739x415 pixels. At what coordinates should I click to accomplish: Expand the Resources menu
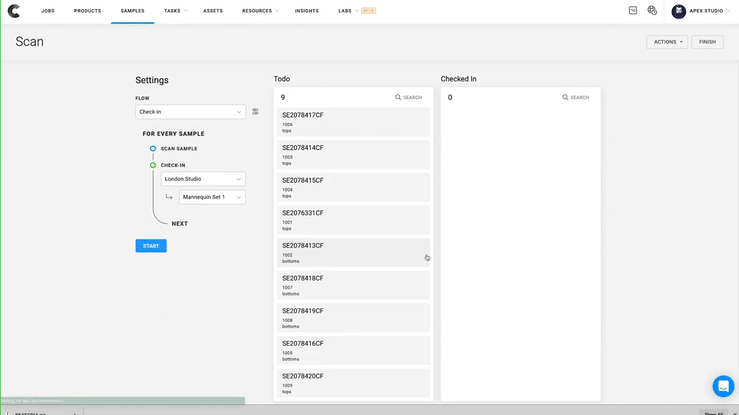click(260, 11)
